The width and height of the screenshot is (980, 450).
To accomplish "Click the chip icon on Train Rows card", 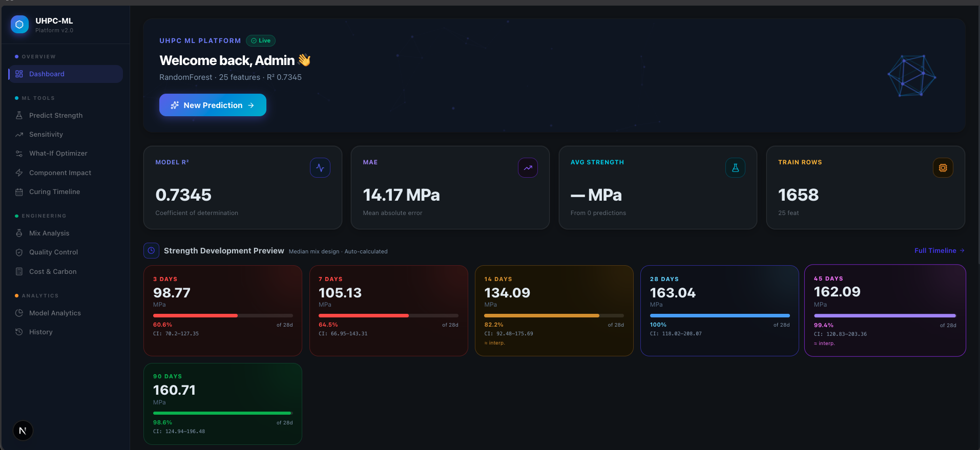I will pyautogui.click(x=943, y=168).
